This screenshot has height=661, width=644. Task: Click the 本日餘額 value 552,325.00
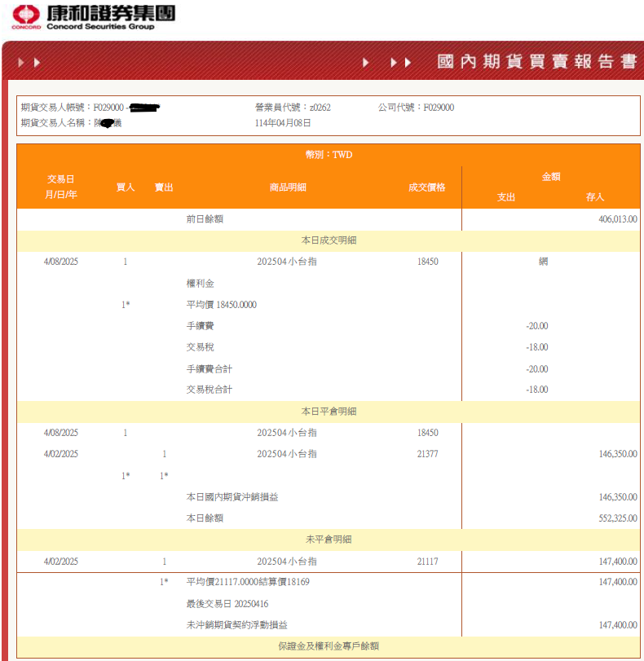tap(617, 518)
